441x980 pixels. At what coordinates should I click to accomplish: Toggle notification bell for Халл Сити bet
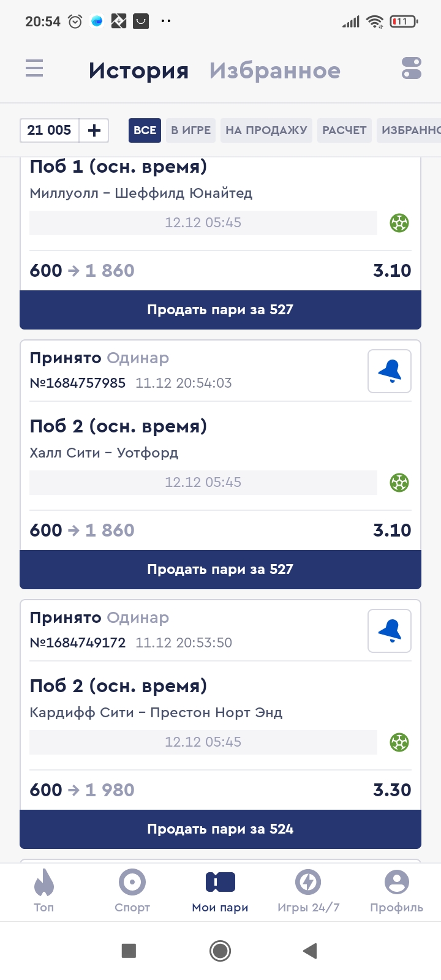coord(390,371)
